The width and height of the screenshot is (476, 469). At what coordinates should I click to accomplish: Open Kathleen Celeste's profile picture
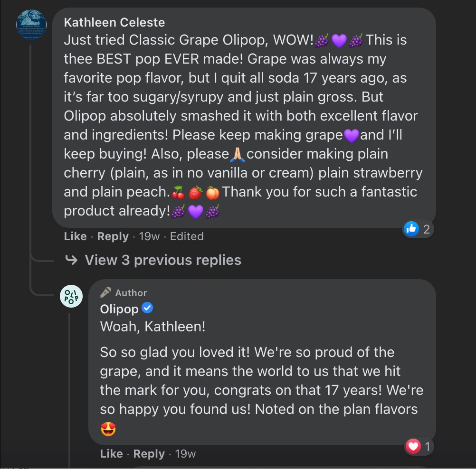click(x=31, y=24)
